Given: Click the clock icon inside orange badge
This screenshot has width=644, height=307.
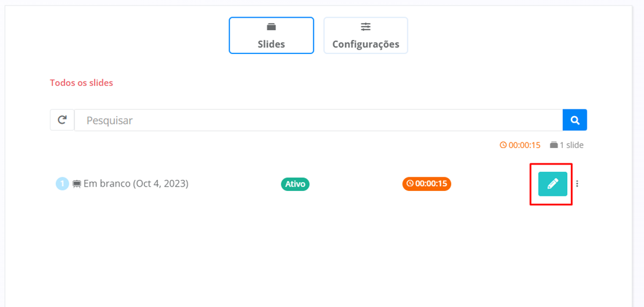Looking at the screenshot, I should pyautogui.click(x=410, y=184).
